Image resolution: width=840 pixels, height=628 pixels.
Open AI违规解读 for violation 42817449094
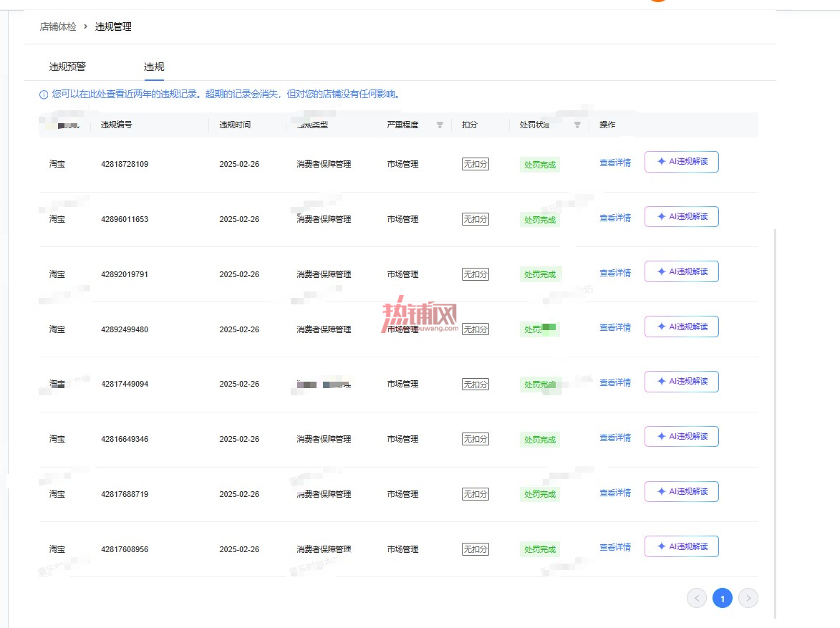point(682,382)
